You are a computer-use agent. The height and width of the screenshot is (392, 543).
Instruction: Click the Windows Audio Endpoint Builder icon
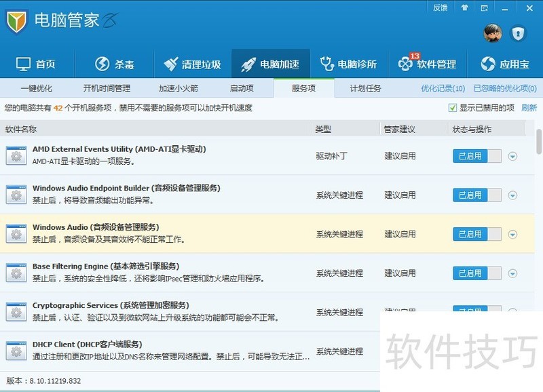[16, 195]
